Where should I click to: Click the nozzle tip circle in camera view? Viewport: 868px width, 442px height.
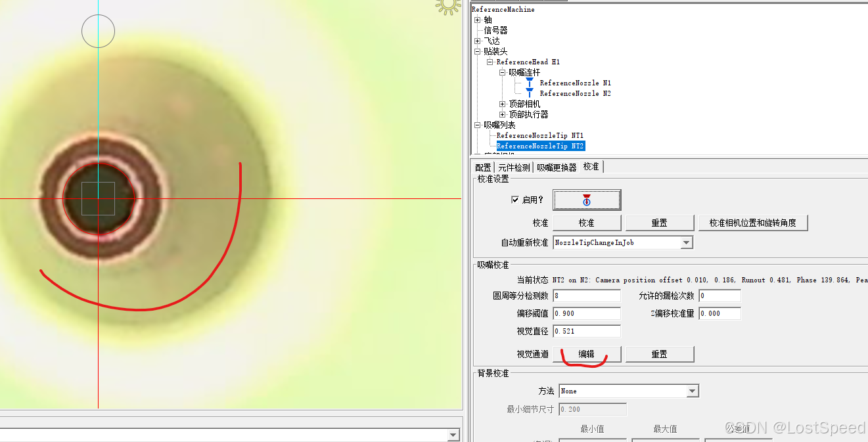click(x=99, y=198)
